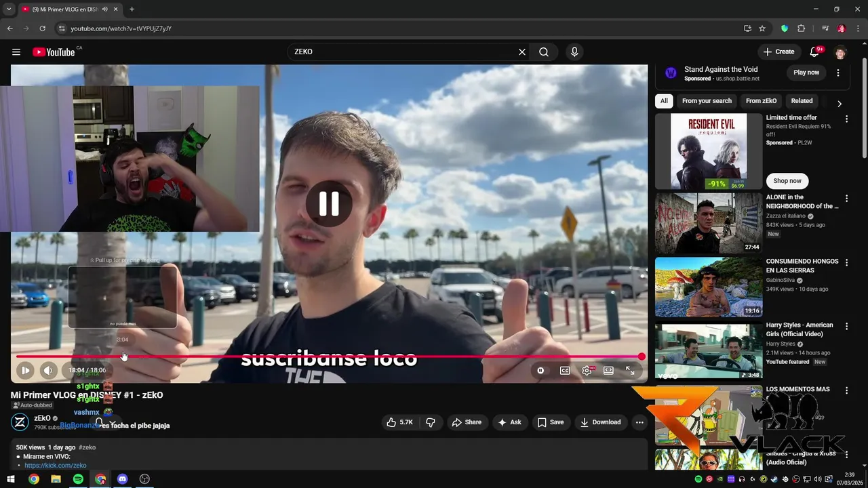Toggle closed captions CC
This screenshot has height=488, width=868.
565,370
